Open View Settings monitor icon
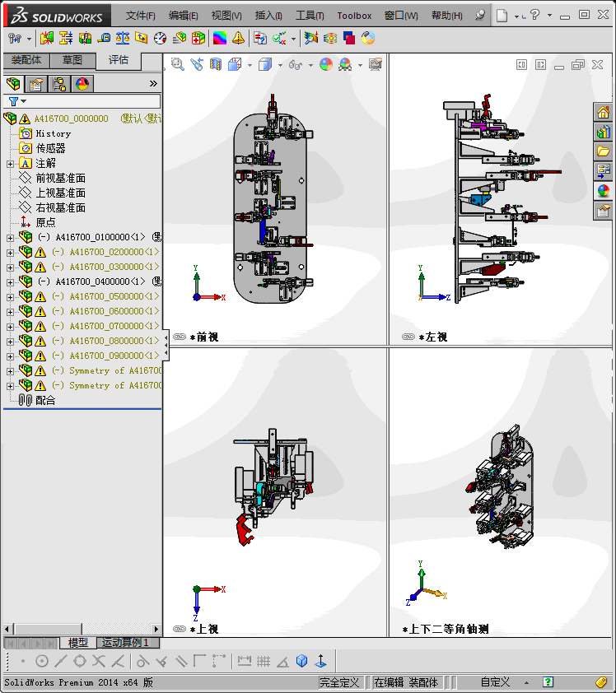This screenshot has height=693, width=616. [x=376, y=64]
